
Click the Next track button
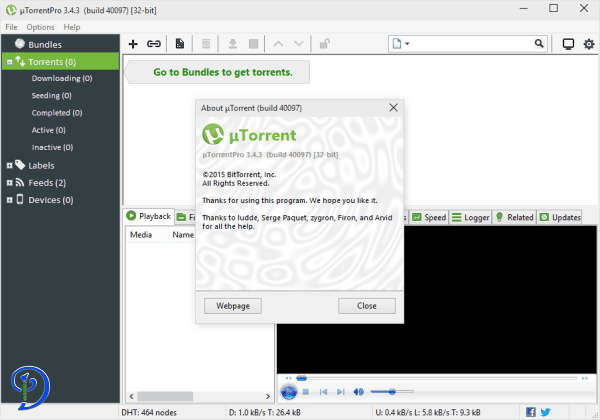341,392
